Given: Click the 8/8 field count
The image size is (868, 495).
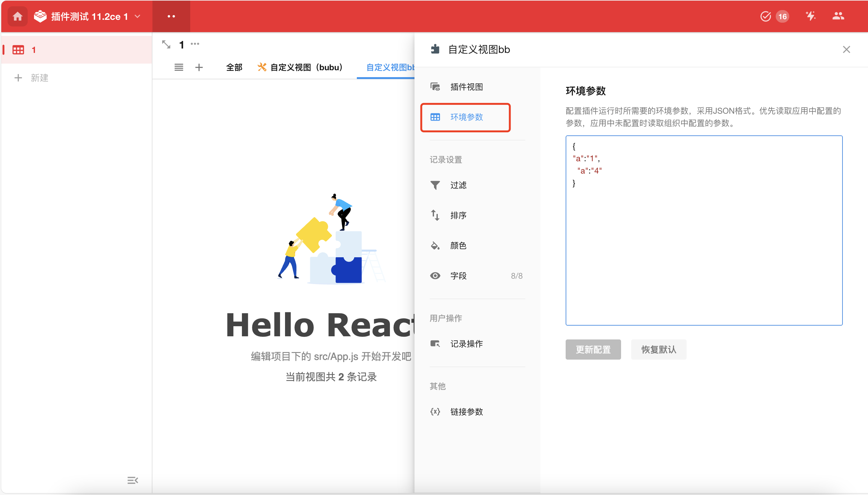Looking at the screenshot, I should click(x=517, y=276).
